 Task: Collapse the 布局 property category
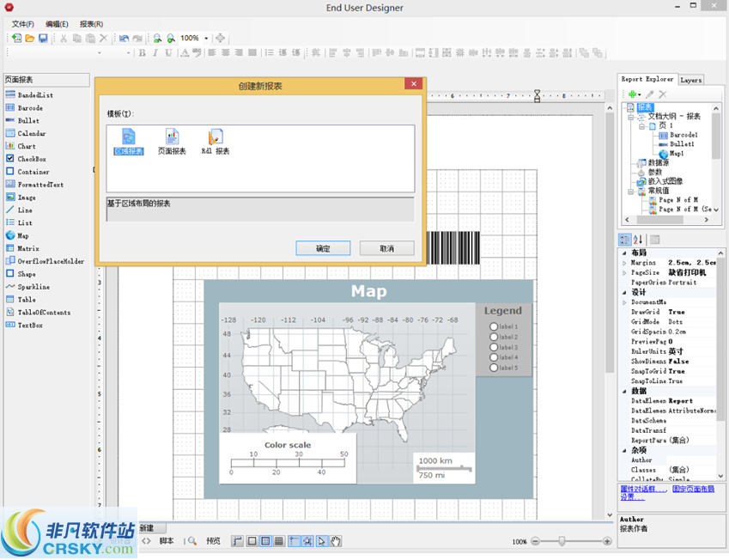(x=624, y=253)
